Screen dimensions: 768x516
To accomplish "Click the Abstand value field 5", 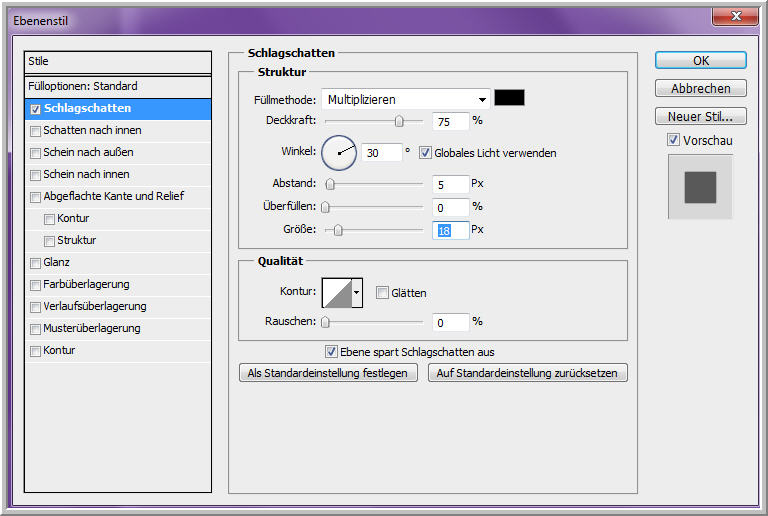I will [451, 185].
